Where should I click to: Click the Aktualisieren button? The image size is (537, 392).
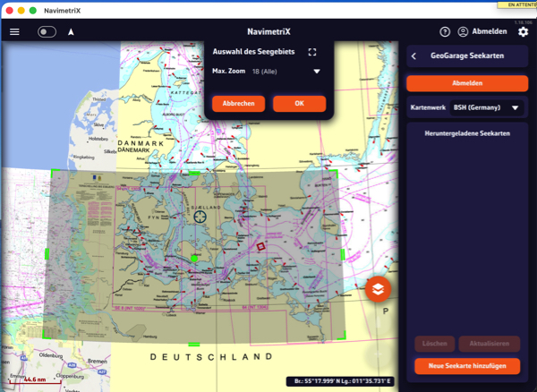point(489,344)
